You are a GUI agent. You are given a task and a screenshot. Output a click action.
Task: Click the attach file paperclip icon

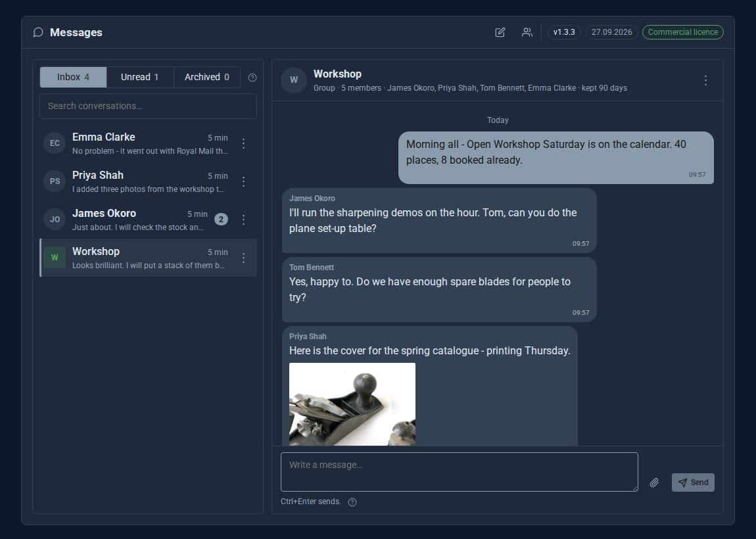(654, 482)
